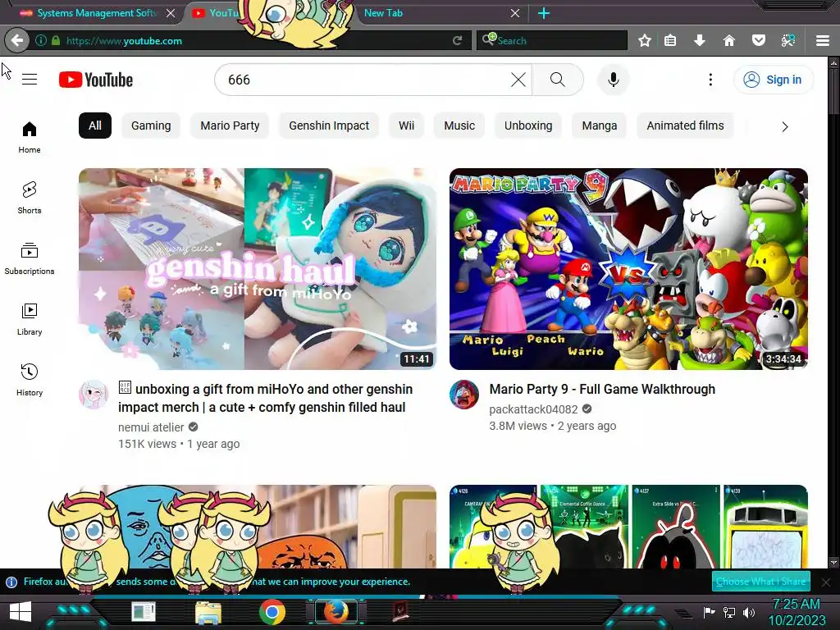
Task: Open History in the sidebar
Action: click(30, 380)
